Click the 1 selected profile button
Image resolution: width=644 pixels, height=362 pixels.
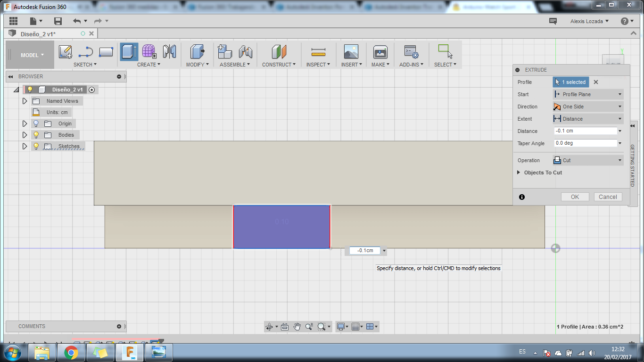[571, 82]
